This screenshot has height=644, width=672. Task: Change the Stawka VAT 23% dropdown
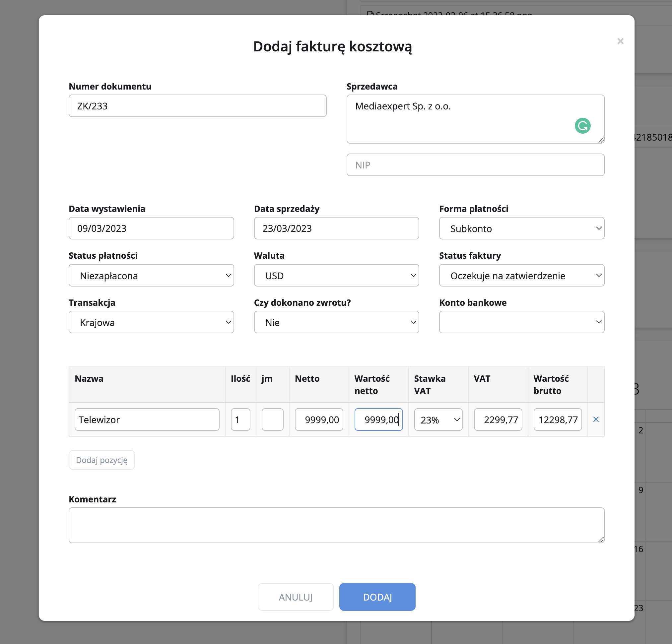coord(438,419)
